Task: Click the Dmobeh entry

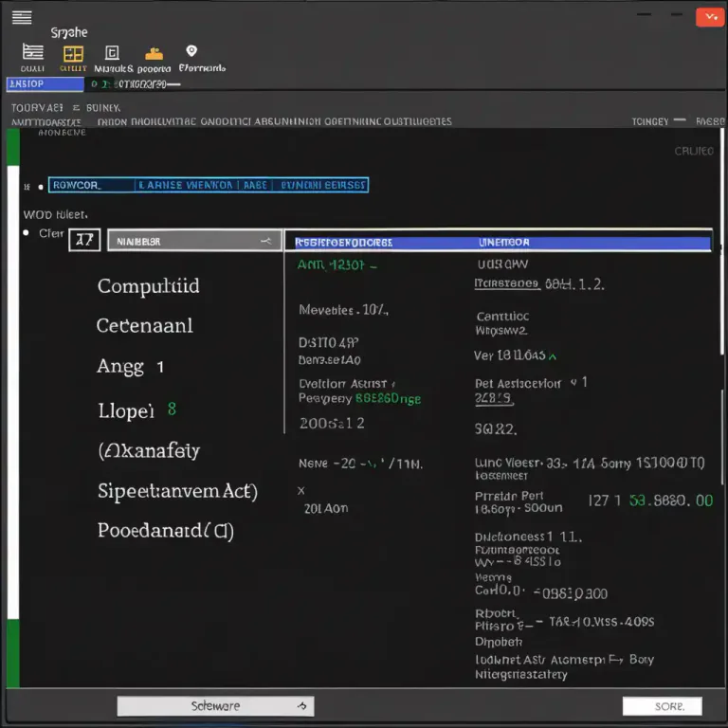Action: 499,642
